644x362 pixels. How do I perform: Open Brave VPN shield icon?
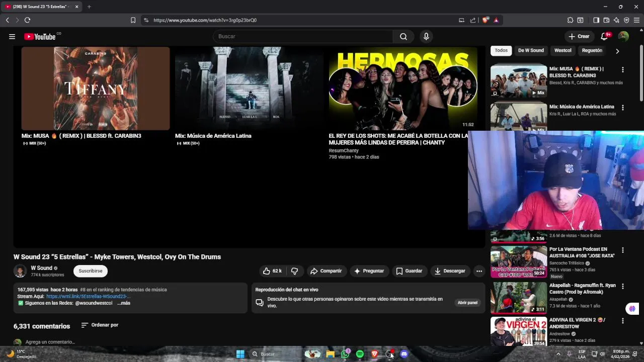pos(626,20)
